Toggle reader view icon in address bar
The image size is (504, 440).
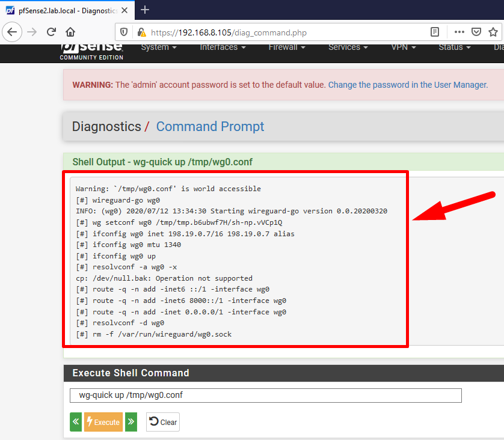point(435,32)
